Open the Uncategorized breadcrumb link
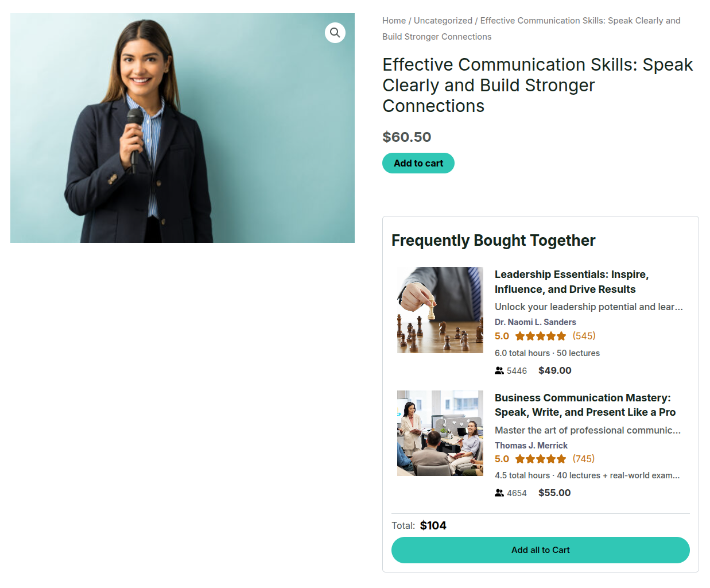 click(x=443, y=21)
